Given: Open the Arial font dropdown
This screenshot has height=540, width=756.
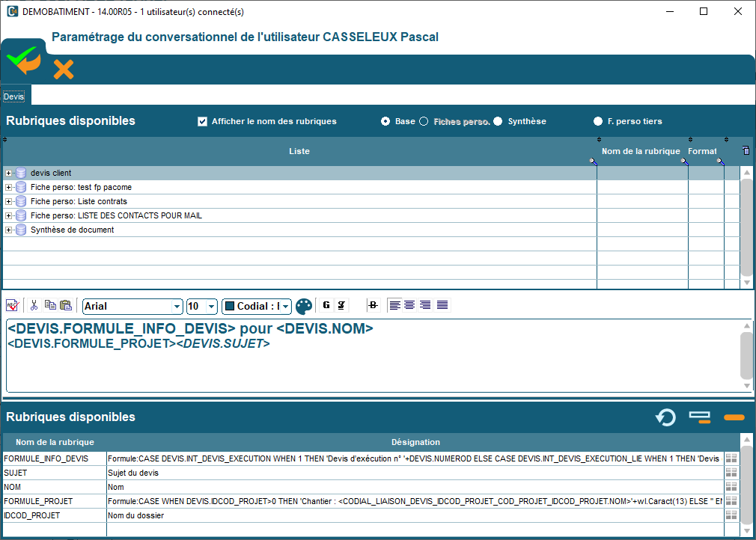Looking at the screenshot, I should pyautogui.click(x=177, y=307).
